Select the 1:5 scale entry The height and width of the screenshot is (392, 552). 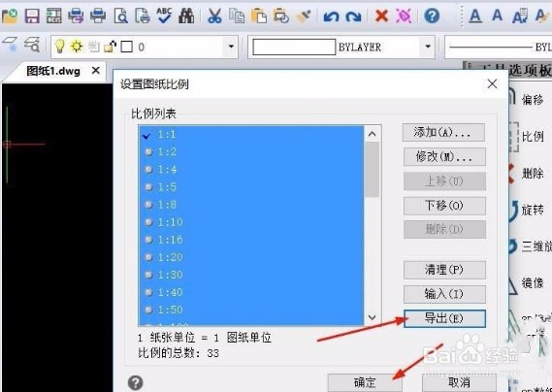point(251,186)
